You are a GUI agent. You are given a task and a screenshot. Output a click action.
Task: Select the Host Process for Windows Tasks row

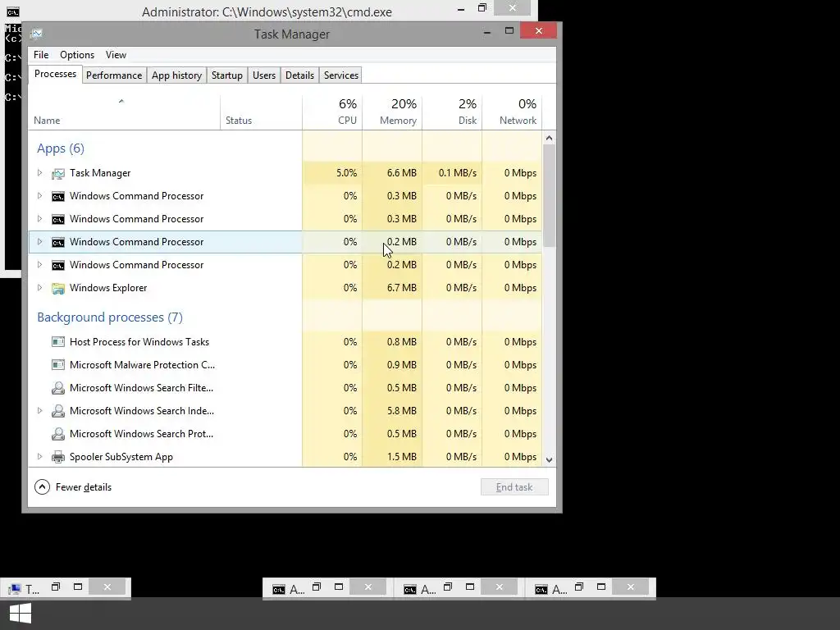click(285, 342)
